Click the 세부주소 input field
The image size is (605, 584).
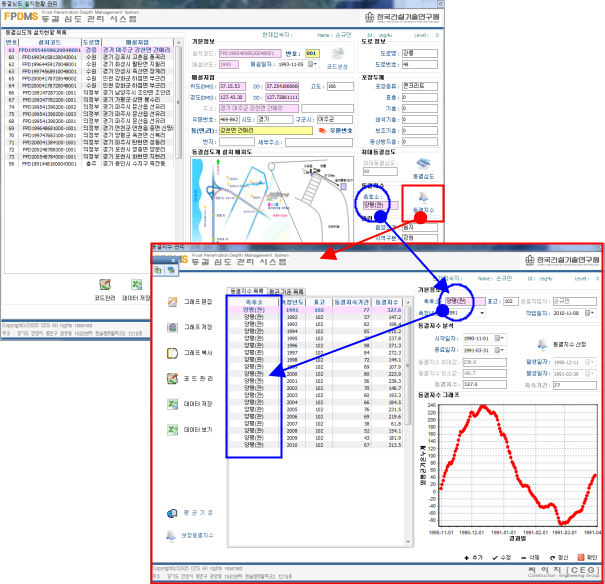tap(319, 142)
